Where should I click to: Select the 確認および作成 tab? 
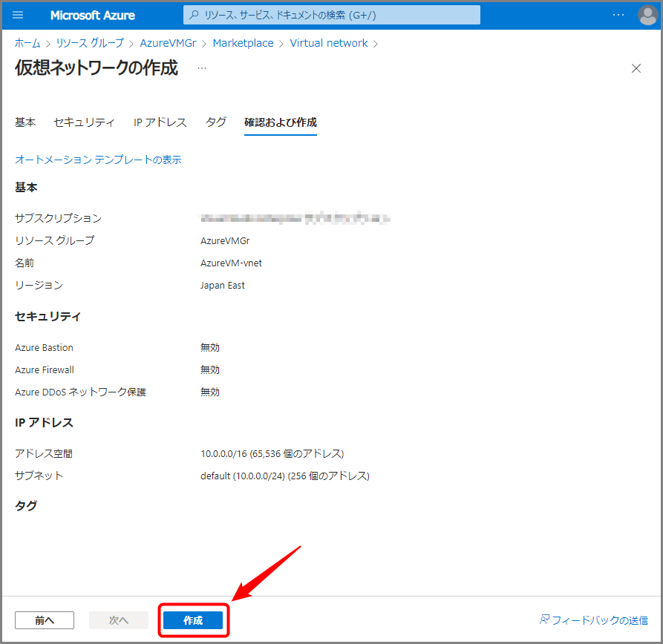281,122
